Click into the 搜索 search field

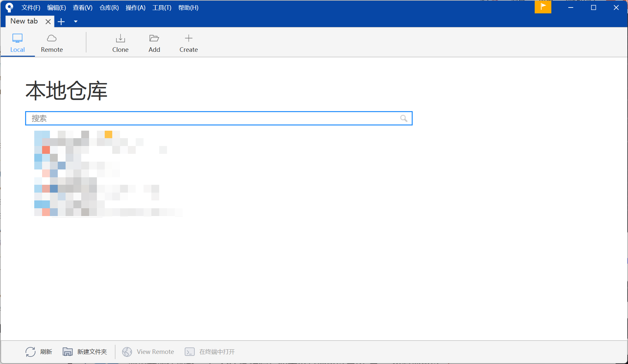tap(212, 118)
